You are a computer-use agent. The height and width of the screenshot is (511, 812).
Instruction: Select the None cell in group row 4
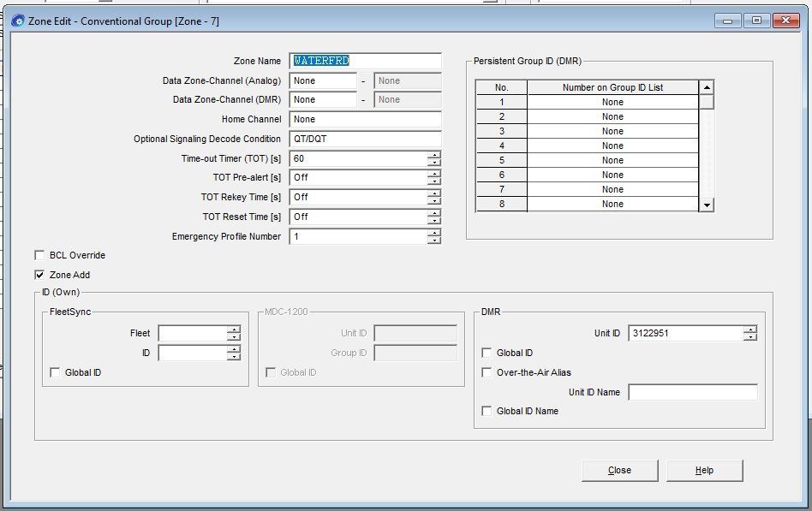pos(612,146)
